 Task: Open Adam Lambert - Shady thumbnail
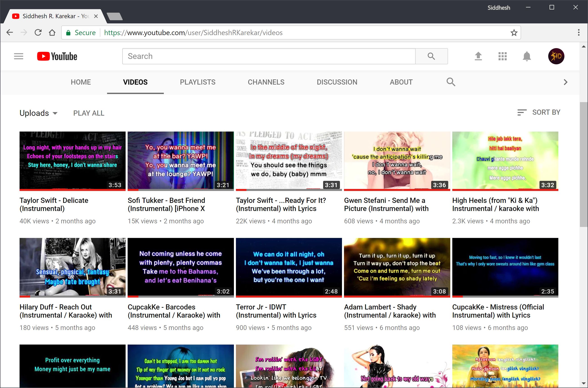(x=397, y=267)
